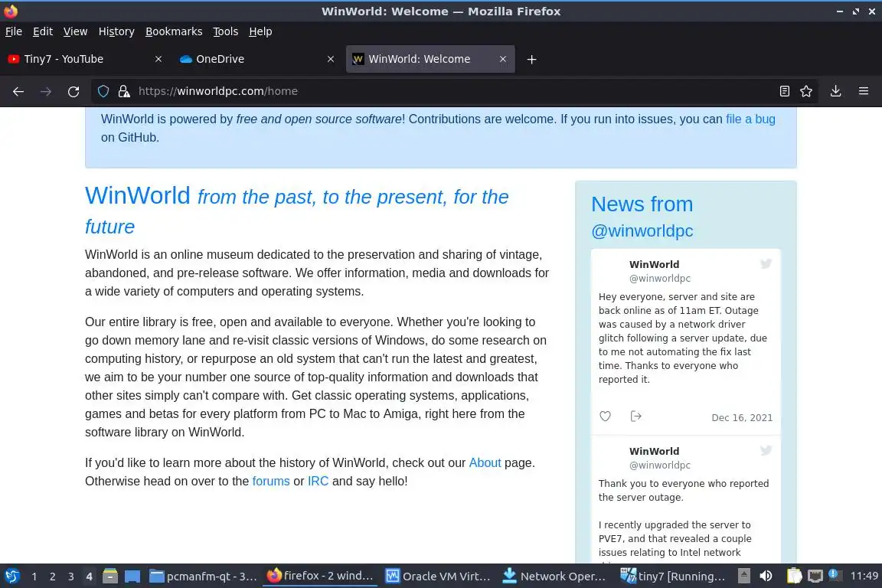Screen dimensions: 882x588
Task: Open the File menu
Action: (x=14, y=31)
